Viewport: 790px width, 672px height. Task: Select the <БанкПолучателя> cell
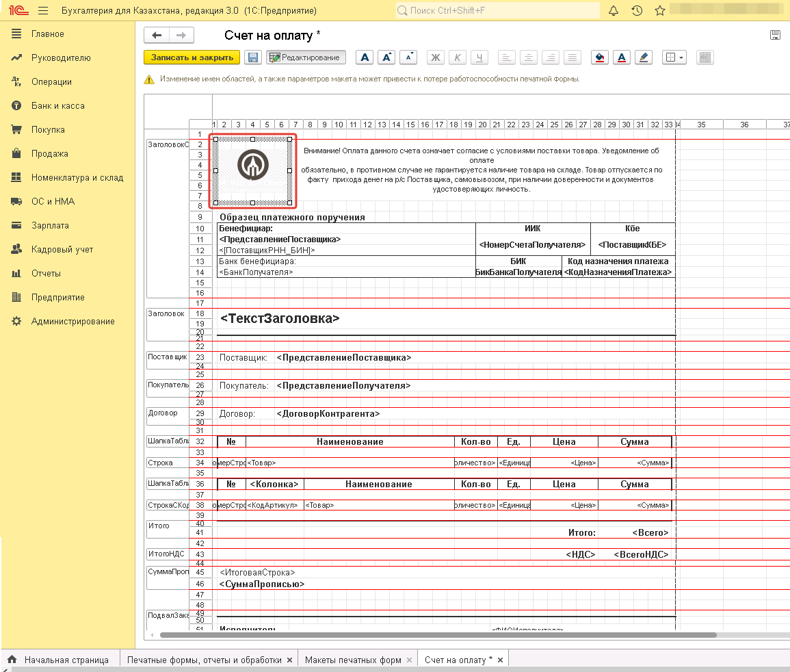(x=256, y=272)
